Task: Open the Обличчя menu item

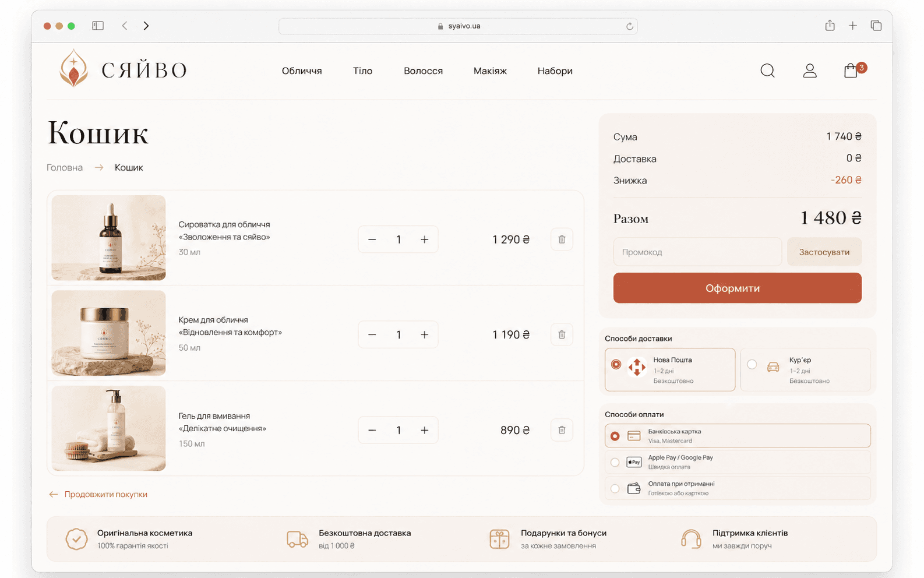Action: tap(302, 71)
